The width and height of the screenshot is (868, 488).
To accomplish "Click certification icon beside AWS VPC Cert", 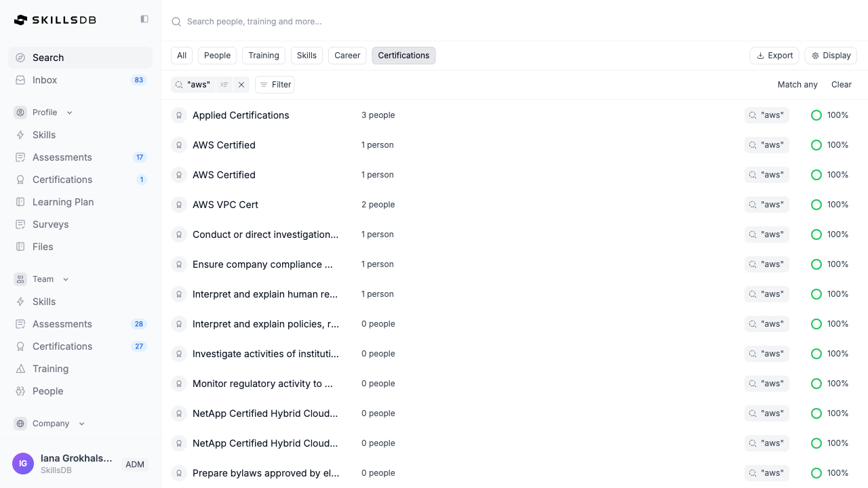I will pos(178,205).
